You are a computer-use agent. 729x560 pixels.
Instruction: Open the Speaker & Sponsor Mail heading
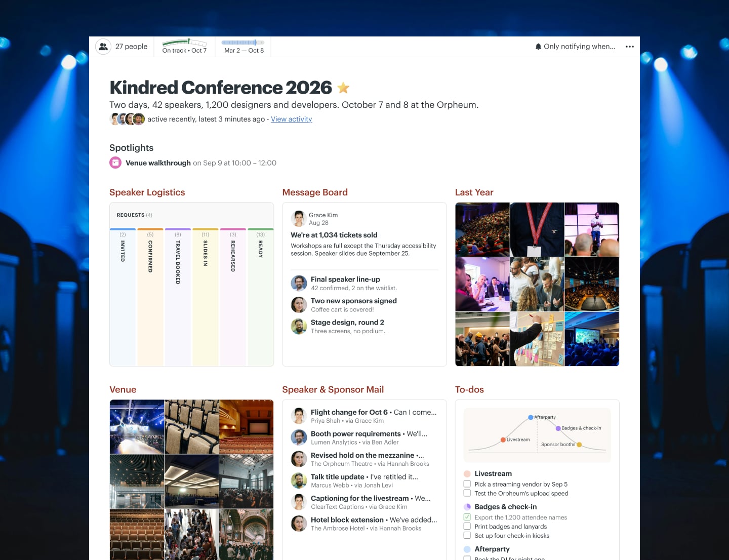point(333,389)
